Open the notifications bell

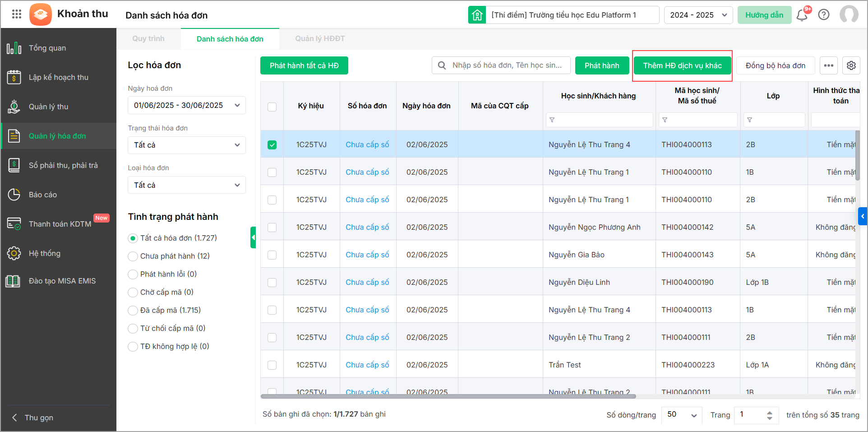coord(802,15)
